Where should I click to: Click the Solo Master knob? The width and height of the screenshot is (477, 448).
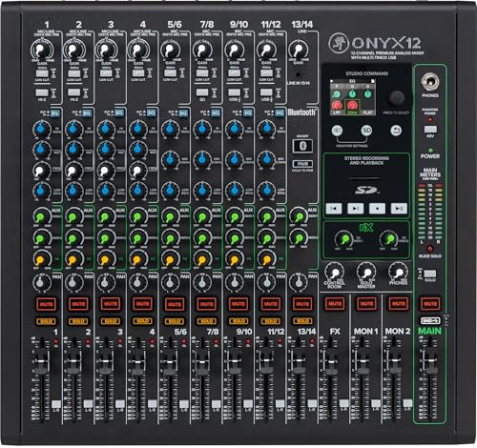tap(366, 273)
